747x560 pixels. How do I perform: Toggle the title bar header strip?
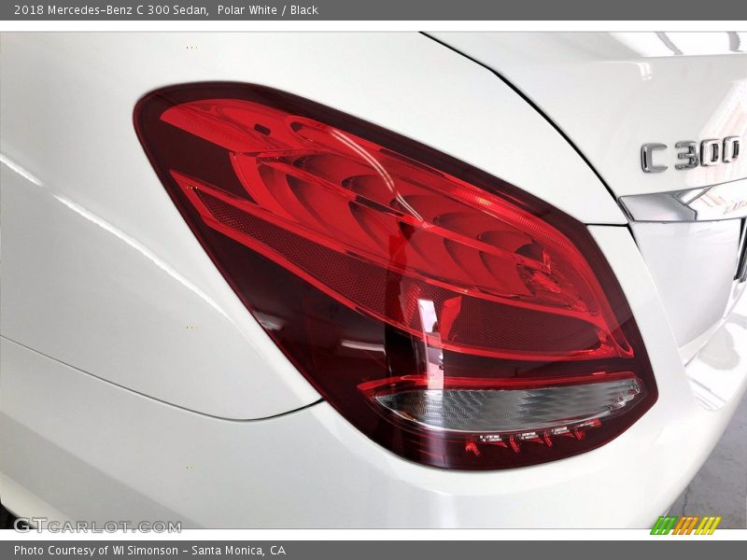point(373,11)
